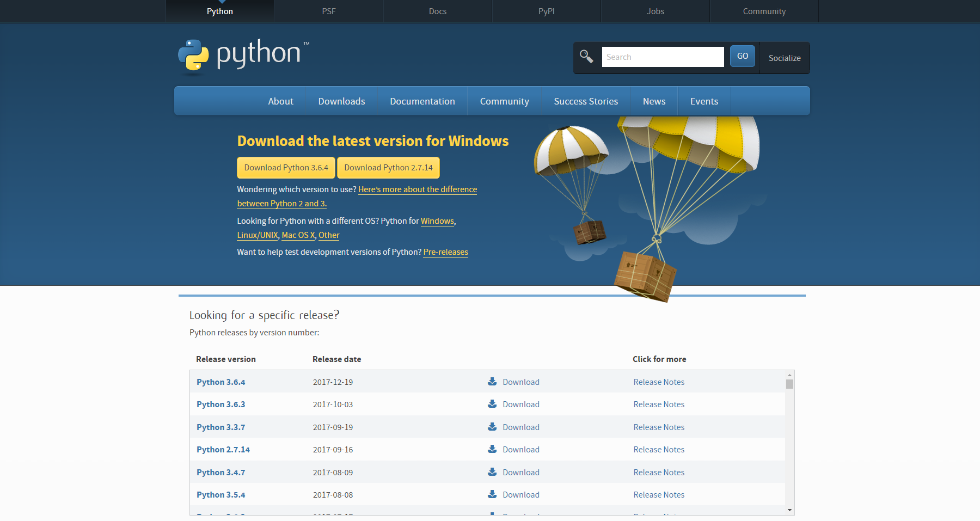Open the Python 2.7.14 release link

coord(223,450)
